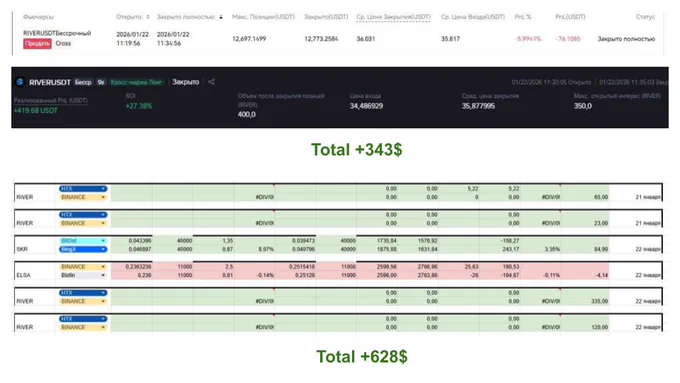Click the 120,00 result cell
Image resolution: width=680 pixels, height=383 pixels.
coord(599,327)
